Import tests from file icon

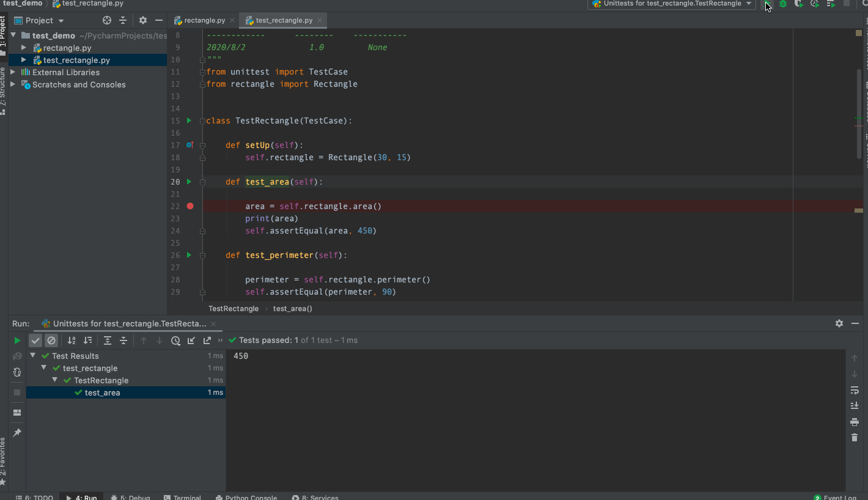point(191,340)
